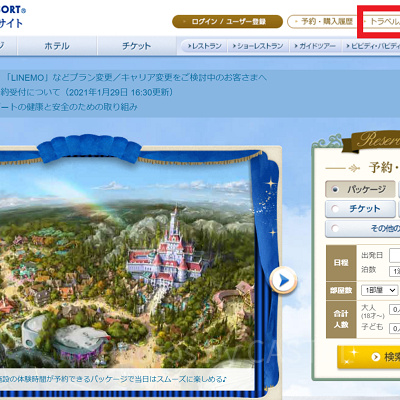This screenshot has height=400, width=400.
Task: Click the arrow icon on 検索 button
Action: (376, 357)
